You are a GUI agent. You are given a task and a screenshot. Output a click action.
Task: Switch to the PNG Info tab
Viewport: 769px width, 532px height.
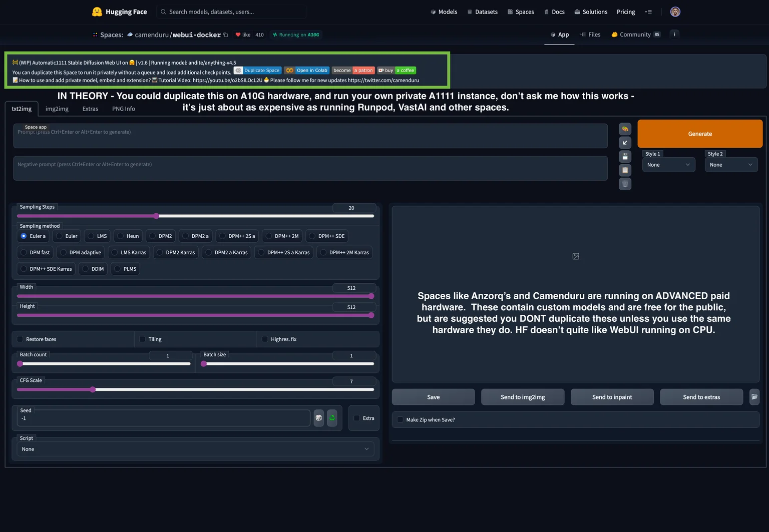124,109
